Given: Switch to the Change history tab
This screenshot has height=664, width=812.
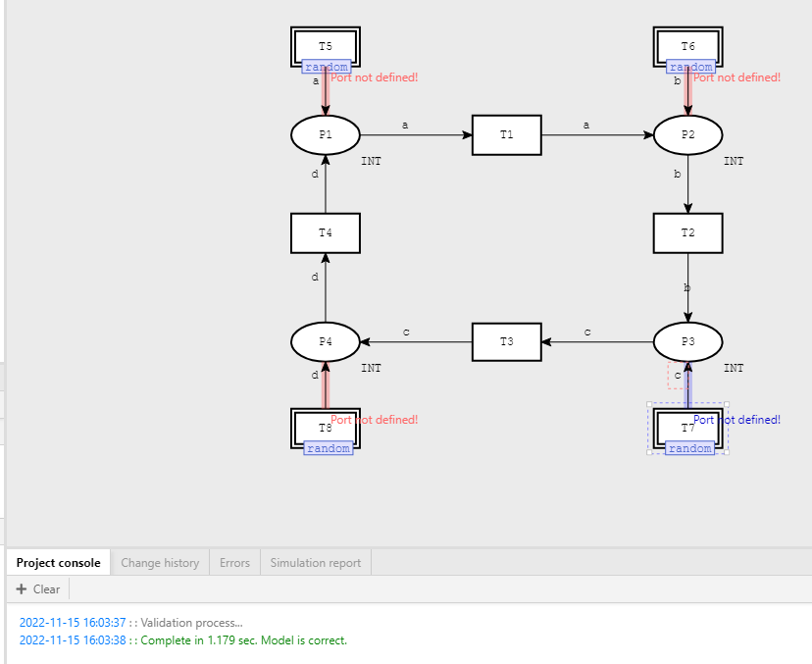Looking at the screenshot, I should point(160,562).
